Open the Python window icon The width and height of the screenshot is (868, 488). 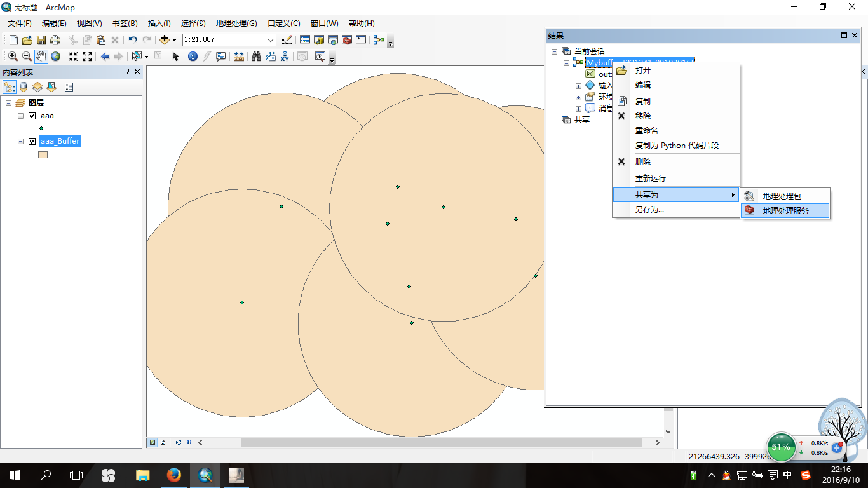pos(361,39)
